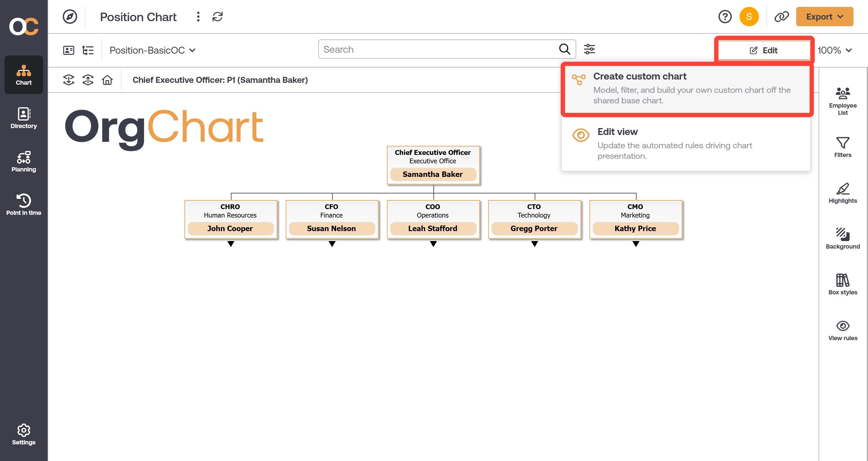
Task: Open Settings gear in sidebar
Action: pyautogui.click(x=24, y=435)
